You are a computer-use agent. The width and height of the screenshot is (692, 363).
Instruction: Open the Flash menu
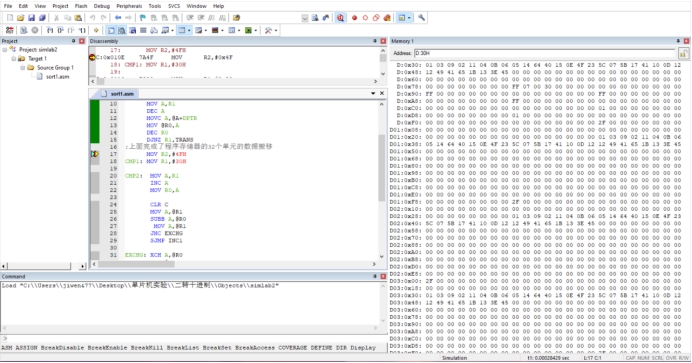(81, 6)
